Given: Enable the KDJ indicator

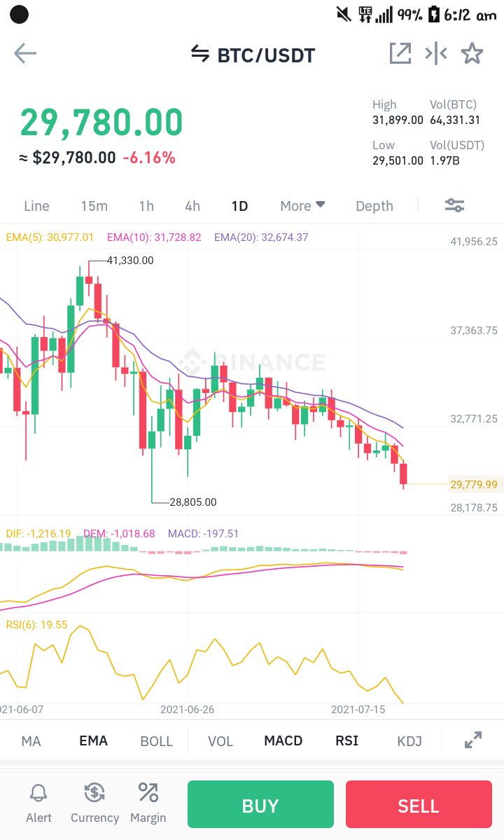Looking at the screenshot, I should 409,741.
